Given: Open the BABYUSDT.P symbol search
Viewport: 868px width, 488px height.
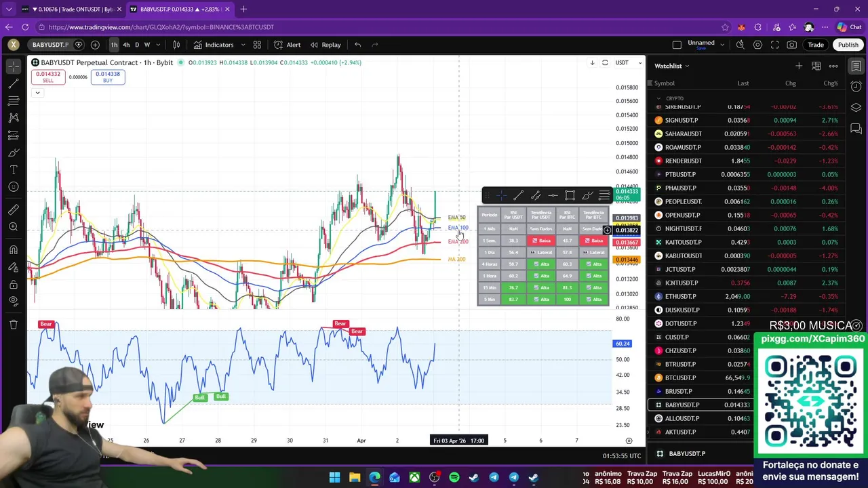Looking at the screenshot, I should (50, 45).
